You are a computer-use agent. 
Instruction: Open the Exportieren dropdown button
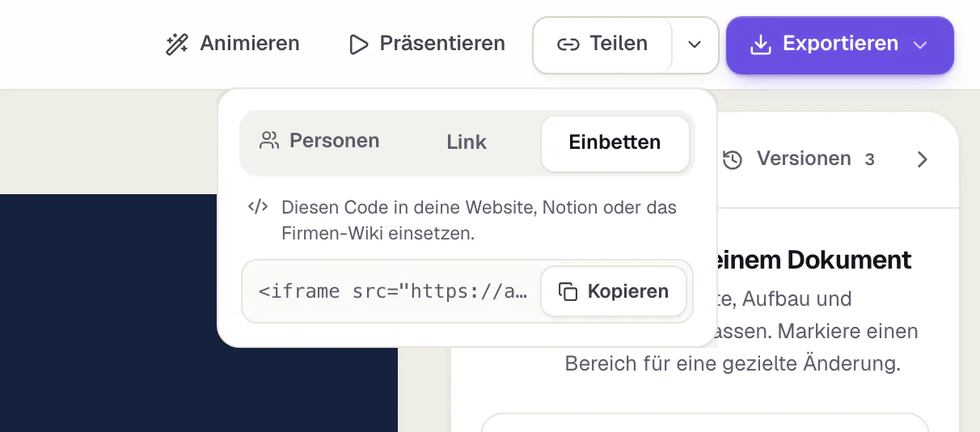click(x=840, y=44)
